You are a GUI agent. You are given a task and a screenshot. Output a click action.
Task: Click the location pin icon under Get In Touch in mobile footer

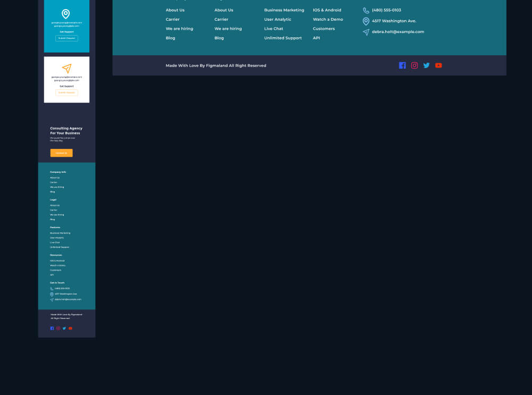pyautogui.click(x=52, y=295)
